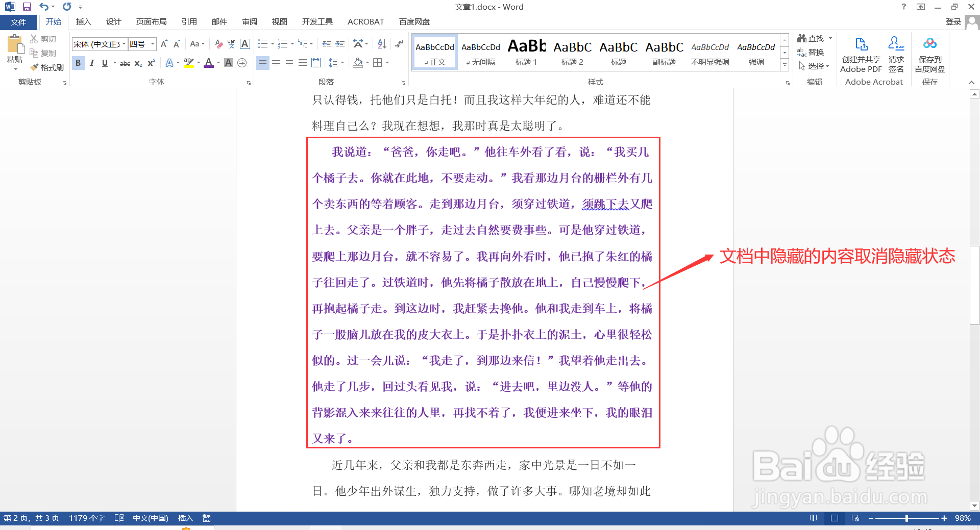The height and width of the screenshot is (530, 980).
Task: Apply subscript formatting
Action: pos(138,63)
